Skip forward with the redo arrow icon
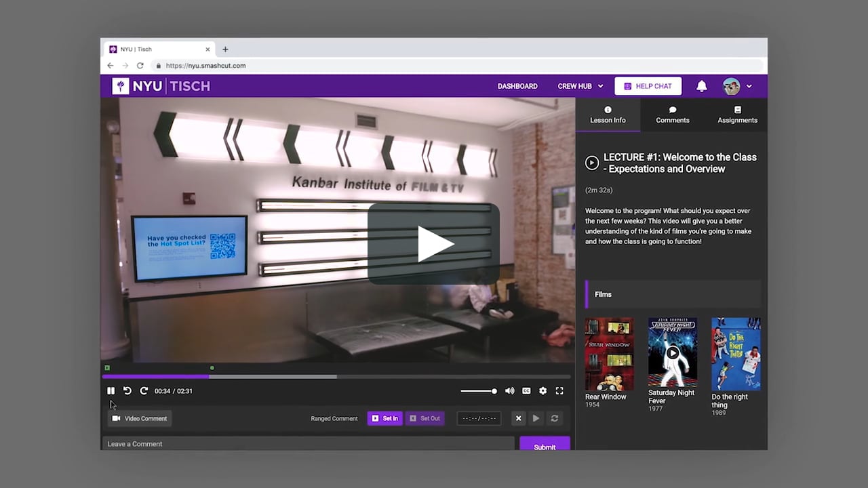 tap(144, 391)
